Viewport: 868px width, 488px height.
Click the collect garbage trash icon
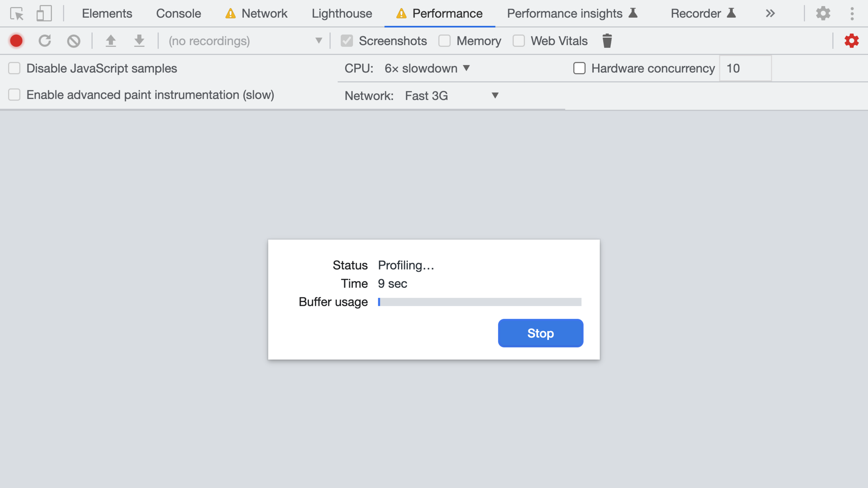click(x=607, y=41)
